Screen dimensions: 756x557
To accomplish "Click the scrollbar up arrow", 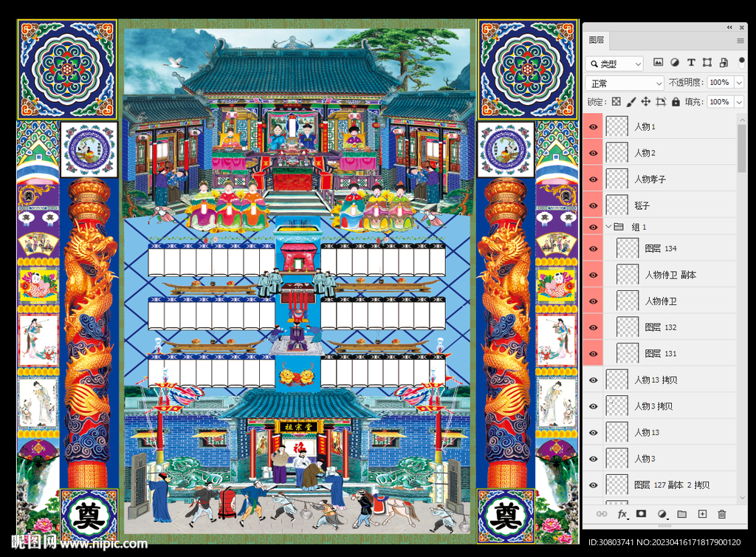I will pyautogui.click(x=742, y=119).
